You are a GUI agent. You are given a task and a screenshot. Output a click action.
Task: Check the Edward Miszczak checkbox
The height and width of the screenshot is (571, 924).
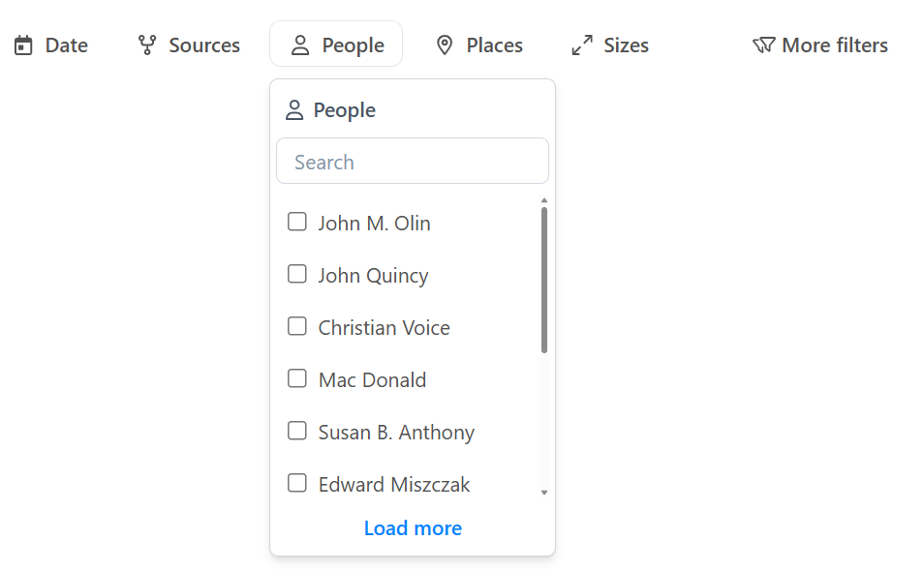tap(297, 483)
